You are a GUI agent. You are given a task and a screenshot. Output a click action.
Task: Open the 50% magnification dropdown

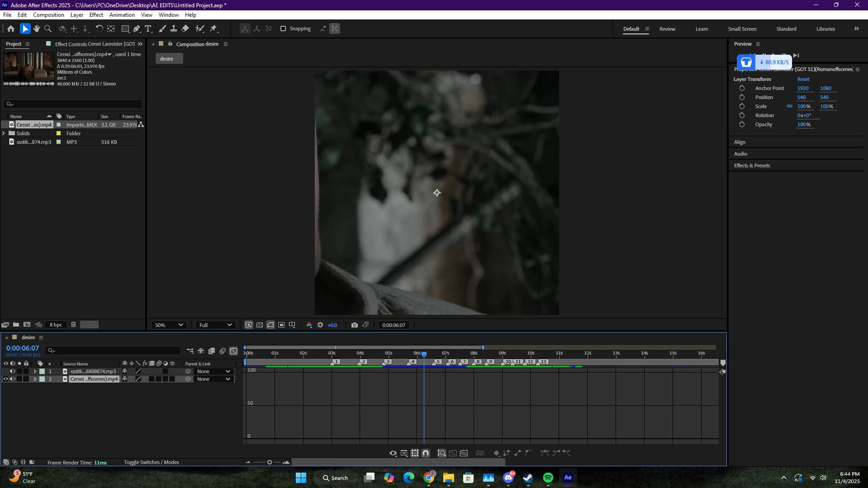point(169,325)
